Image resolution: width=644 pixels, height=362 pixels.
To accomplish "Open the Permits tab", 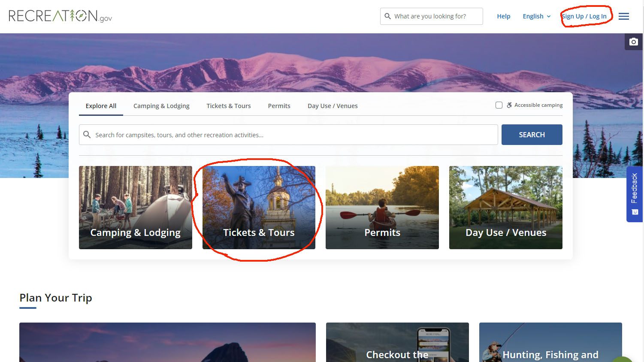I will click(x=279, y=106).
